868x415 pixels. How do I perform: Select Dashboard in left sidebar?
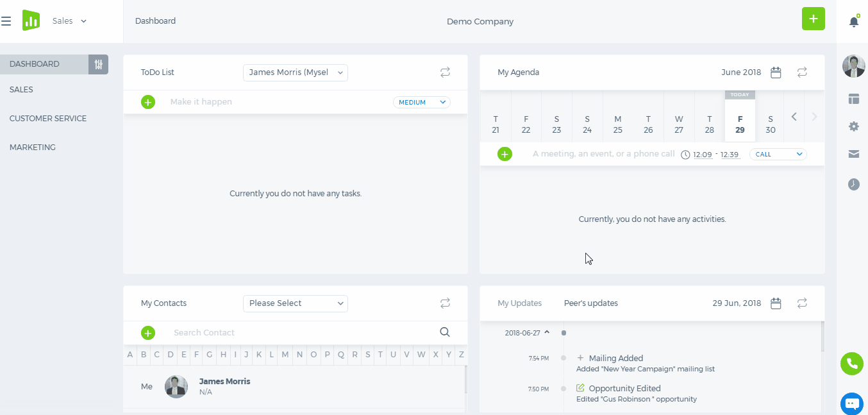tap(44, 64)
